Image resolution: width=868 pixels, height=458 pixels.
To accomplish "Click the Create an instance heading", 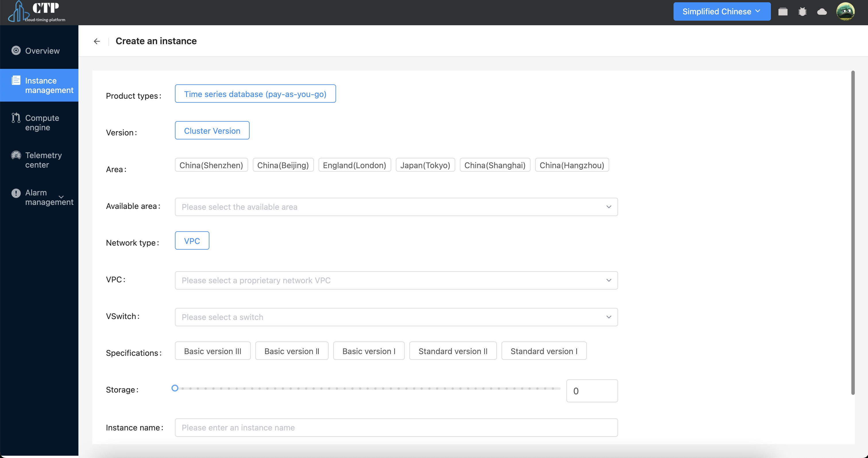I will point(156,41).
